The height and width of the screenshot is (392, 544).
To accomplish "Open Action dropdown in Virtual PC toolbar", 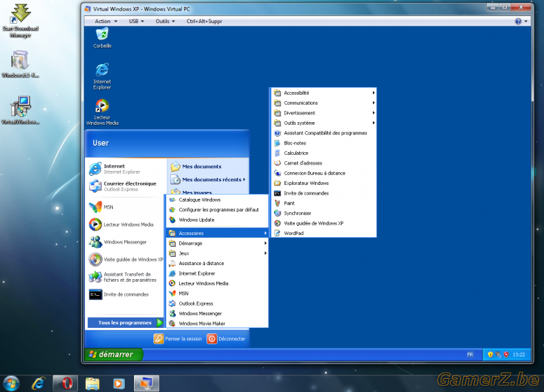I will (106, 21).
